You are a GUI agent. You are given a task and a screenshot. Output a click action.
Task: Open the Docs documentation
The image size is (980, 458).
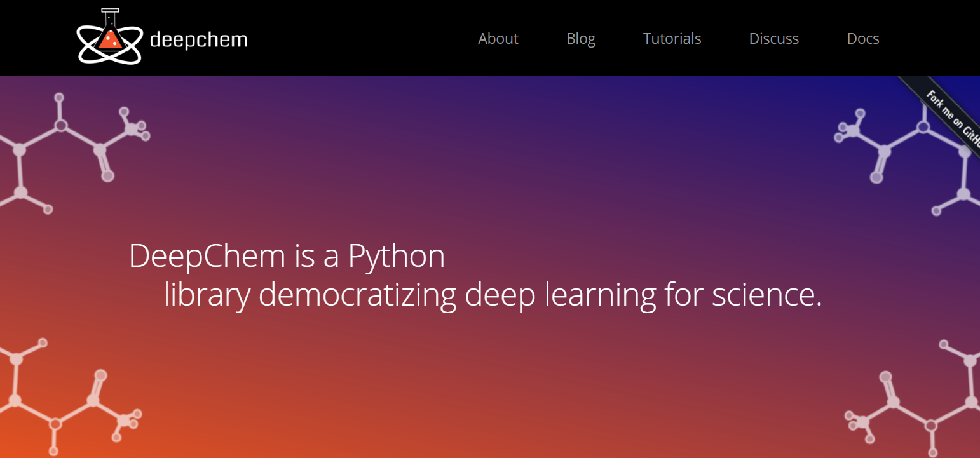coord(863,39)
